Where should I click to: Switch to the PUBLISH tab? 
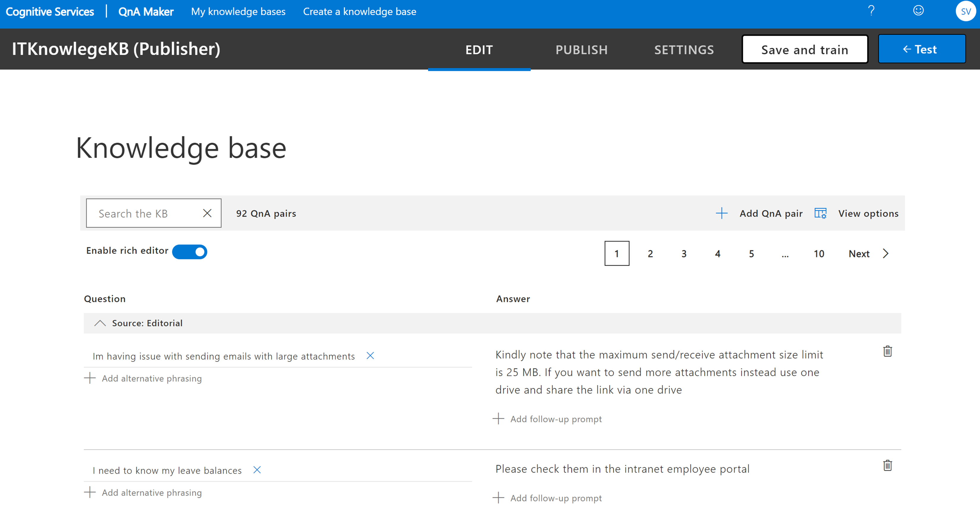pyautogui.click(x=581, y=50)
